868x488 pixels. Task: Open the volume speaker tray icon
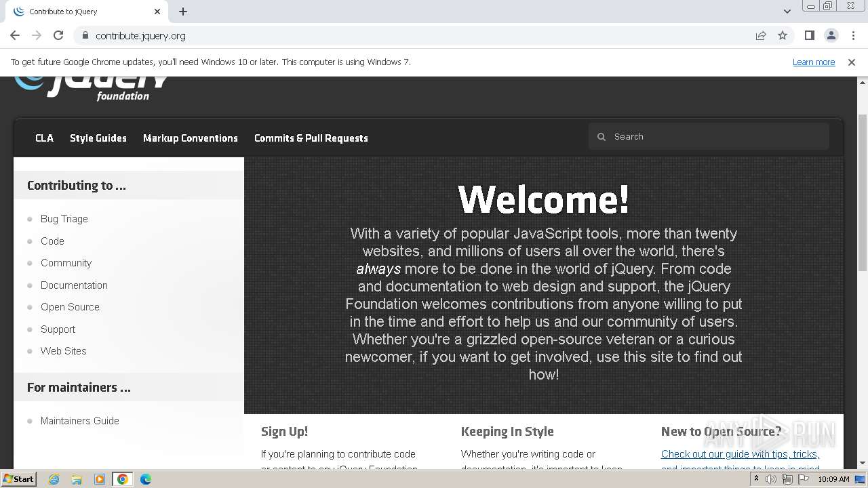pos(771,479)
